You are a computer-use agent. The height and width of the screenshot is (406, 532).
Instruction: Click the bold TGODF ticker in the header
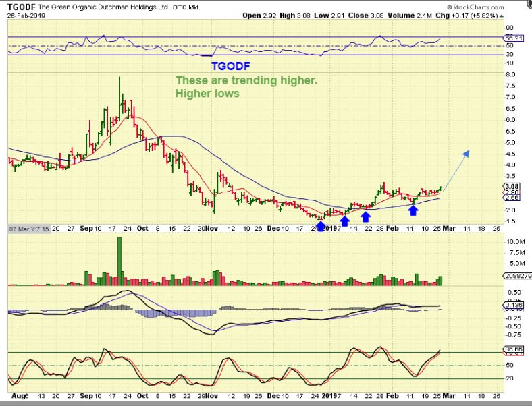tap(21, 7)
